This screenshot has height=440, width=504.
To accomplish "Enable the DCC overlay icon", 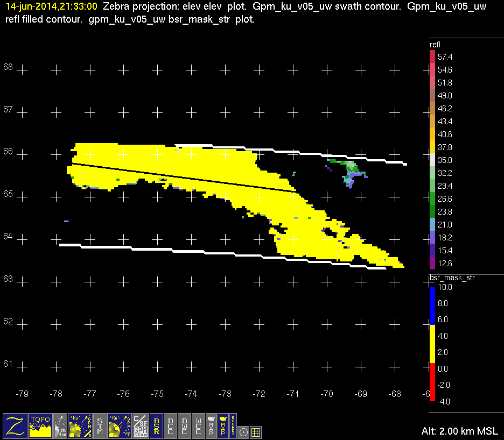I will (171, 425).
